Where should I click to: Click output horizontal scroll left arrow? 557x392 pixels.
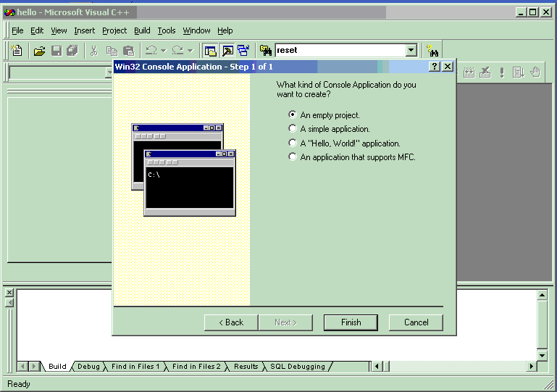click(x=377, y=366)
